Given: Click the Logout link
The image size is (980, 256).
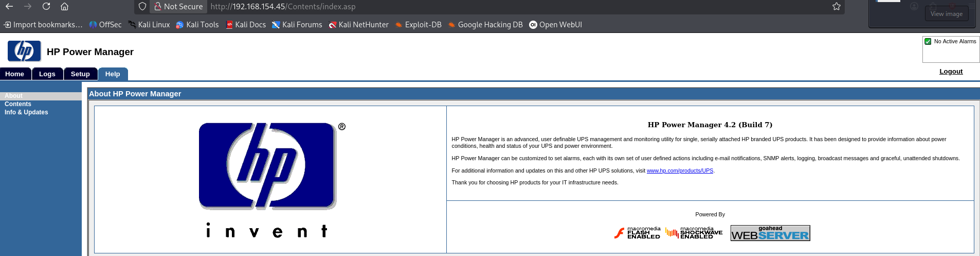Looking at the screenshot, I should click(x=951, y=72).
